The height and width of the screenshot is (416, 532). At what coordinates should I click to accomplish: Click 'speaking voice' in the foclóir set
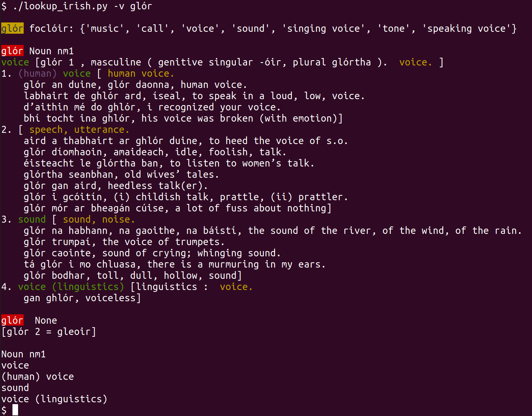click(x=469, y=28)
